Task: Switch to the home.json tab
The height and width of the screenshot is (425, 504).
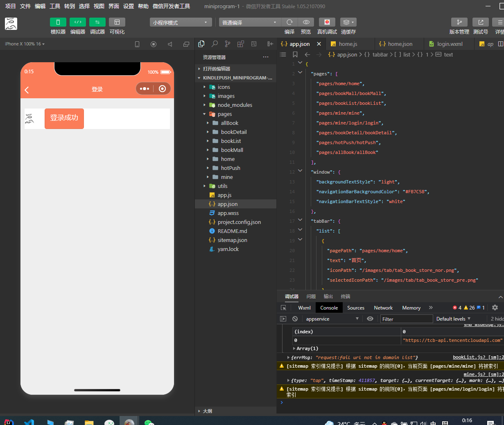Action: pos(399,44)
